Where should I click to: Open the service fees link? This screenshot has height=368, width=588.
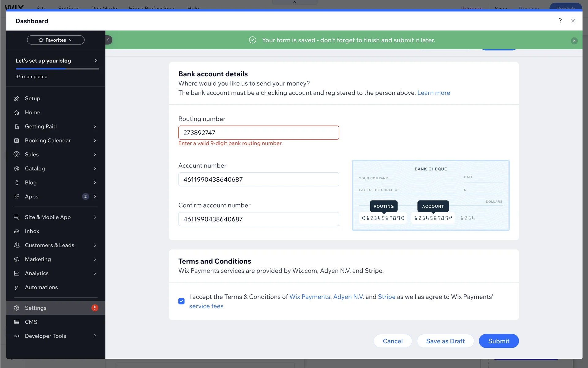click(206, 306)
